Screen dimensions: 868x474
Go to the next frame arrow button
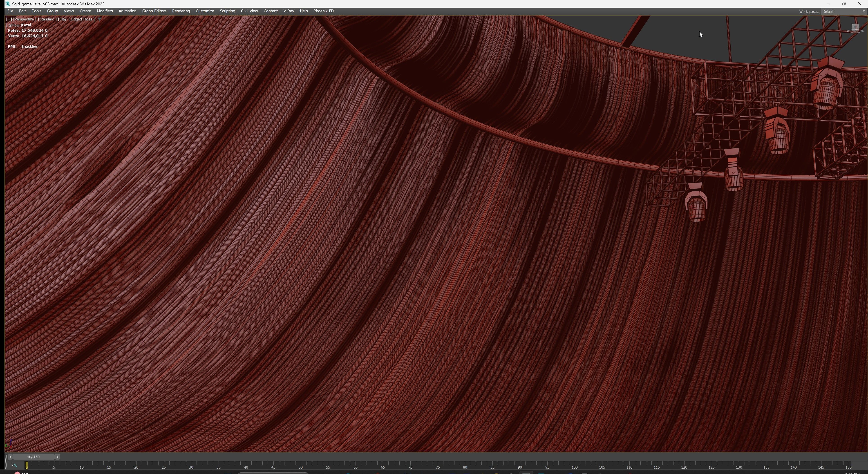click(57, 457)
